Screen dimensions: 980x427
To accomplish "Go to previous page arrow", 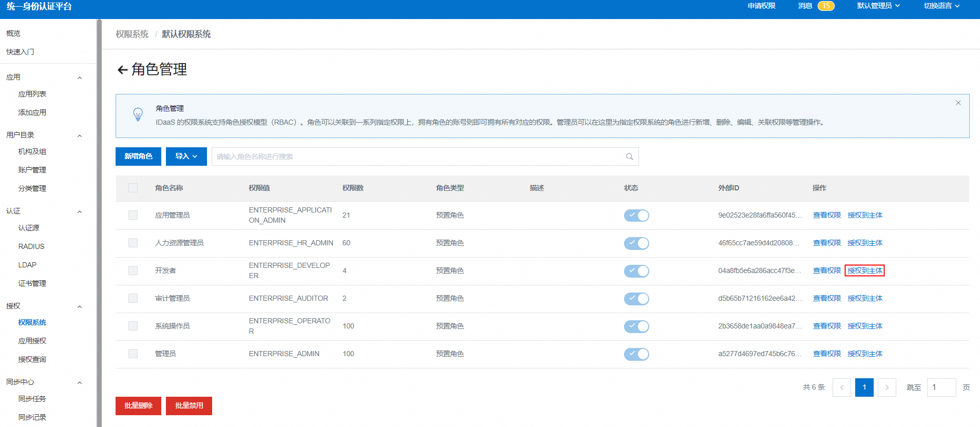I will pos(841,387).
